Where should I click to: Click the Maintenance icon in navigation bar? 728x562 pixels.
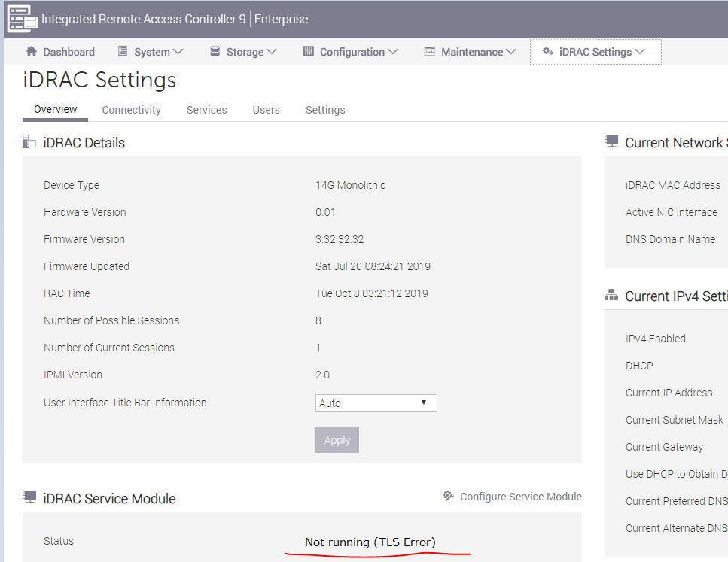pos(430,52)
